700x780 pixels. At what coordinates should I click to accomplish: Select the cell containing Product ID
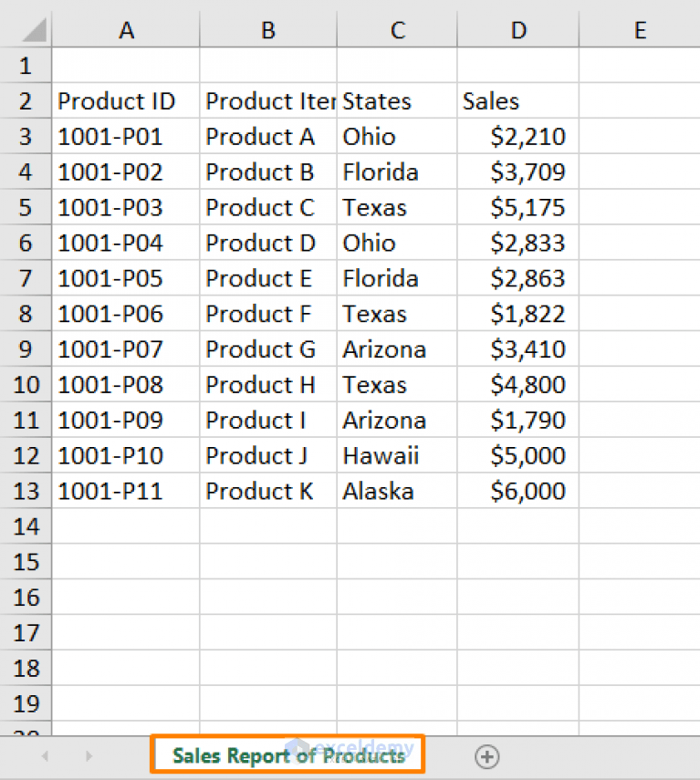coord(126,100)
